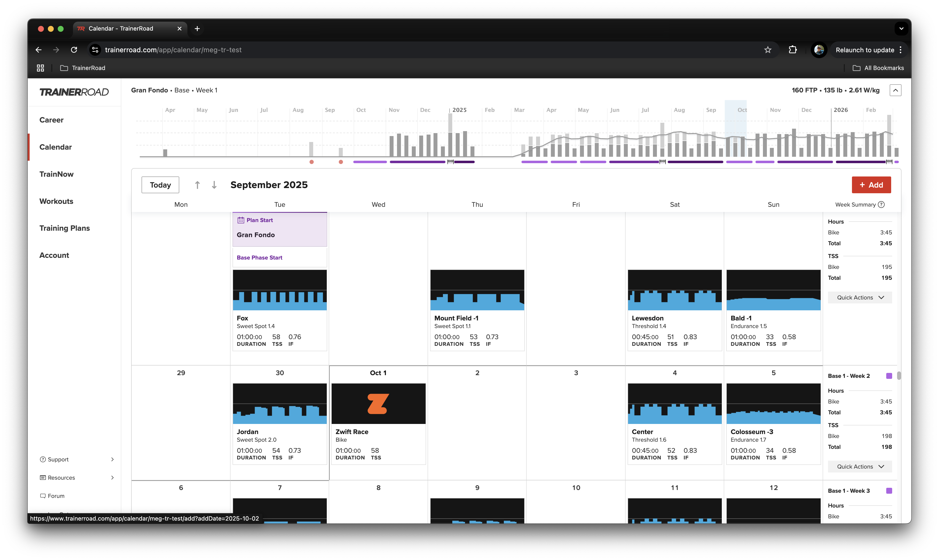This screenshot has width=939, height=560.
Task: Open Workouts in the sidebar
Action: (56, 201)
